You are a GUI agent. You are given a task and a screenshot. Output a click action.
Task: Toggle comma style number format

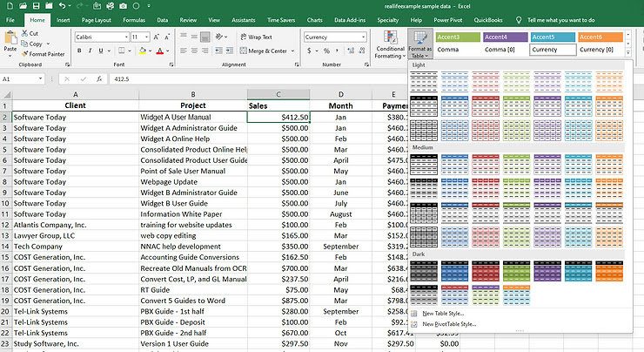pos(337,51)
